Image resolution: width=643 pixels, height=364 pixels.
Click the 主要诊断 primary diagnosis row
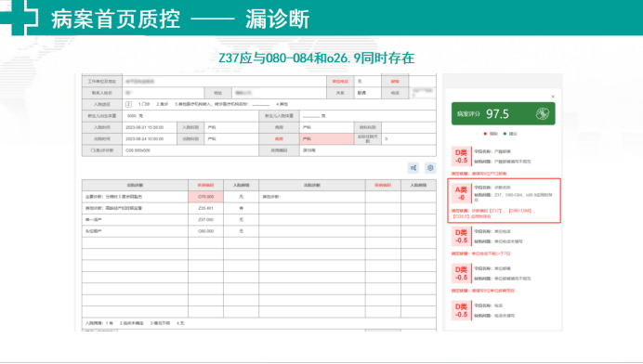click(x=135, y=197)
